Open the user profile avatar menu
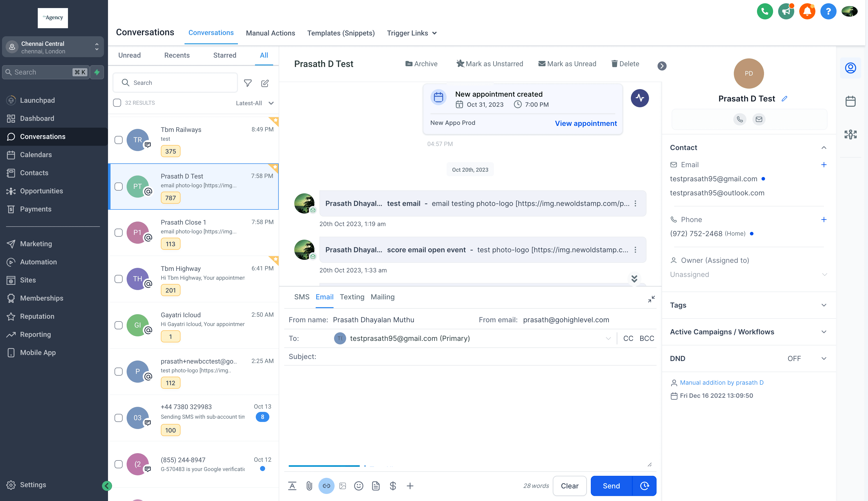Image resolution: width=868 pixels, height=501 pixels. (x=849, y=11)
